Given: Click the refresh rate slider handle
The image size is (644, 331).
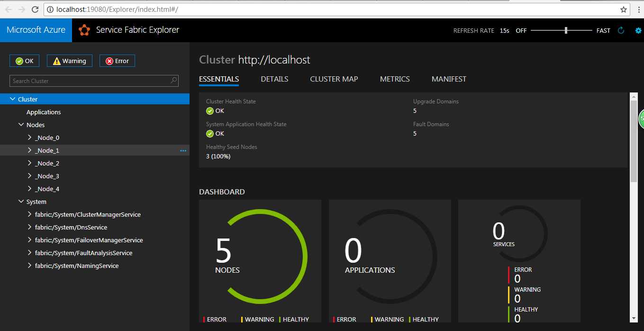Looking at the screenshot, I should (566, 30).
